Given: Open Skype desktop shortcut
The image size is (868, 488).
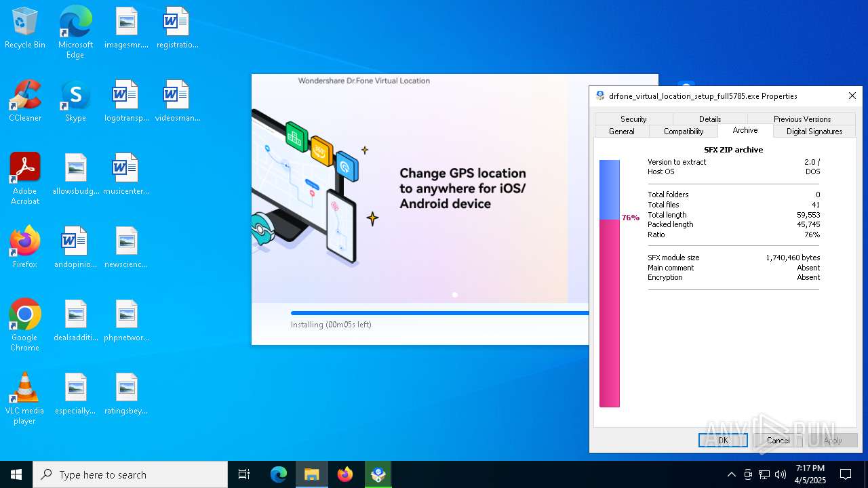Looking at the screenshot, I should tap(75, 102).
